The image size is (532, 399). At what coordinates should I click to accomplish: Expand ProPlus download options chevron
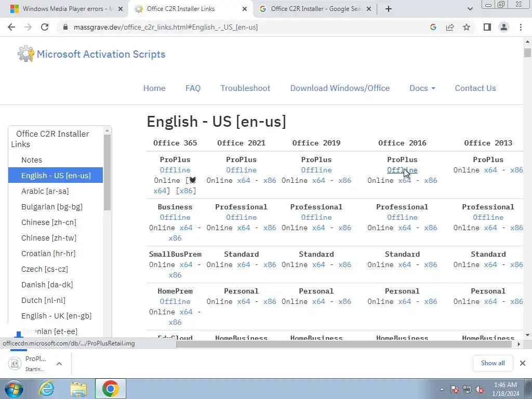click(59, 363)
